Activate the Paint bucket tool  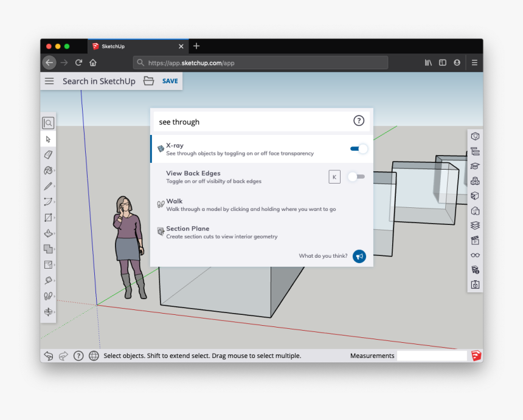point(48,170)
